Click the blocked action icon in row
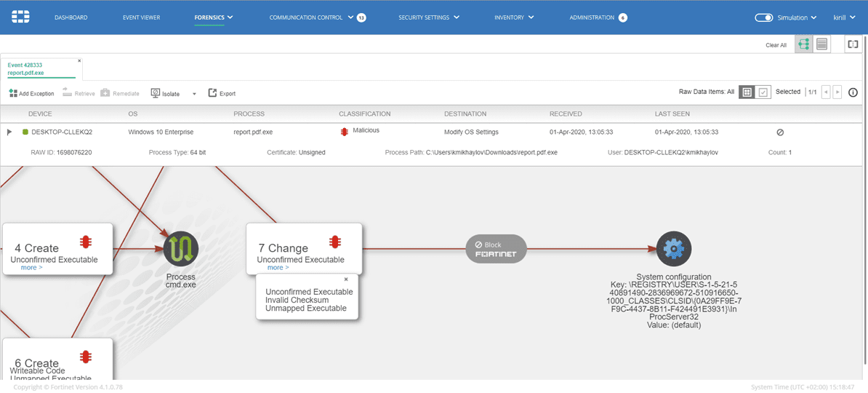Image resolution: width=868 pixels, height=393 pixels. pos(781,132)
